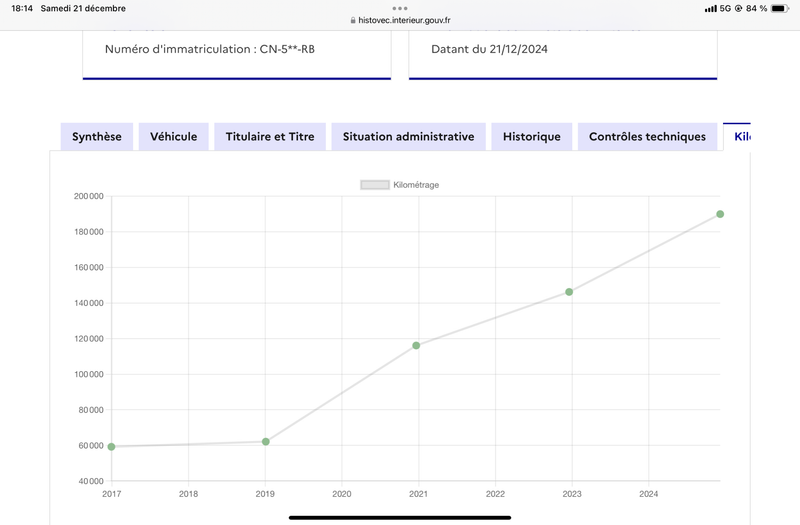Click the 140 000 y-axis label
This screenshot has width=800, height=525.
[89, 303]
